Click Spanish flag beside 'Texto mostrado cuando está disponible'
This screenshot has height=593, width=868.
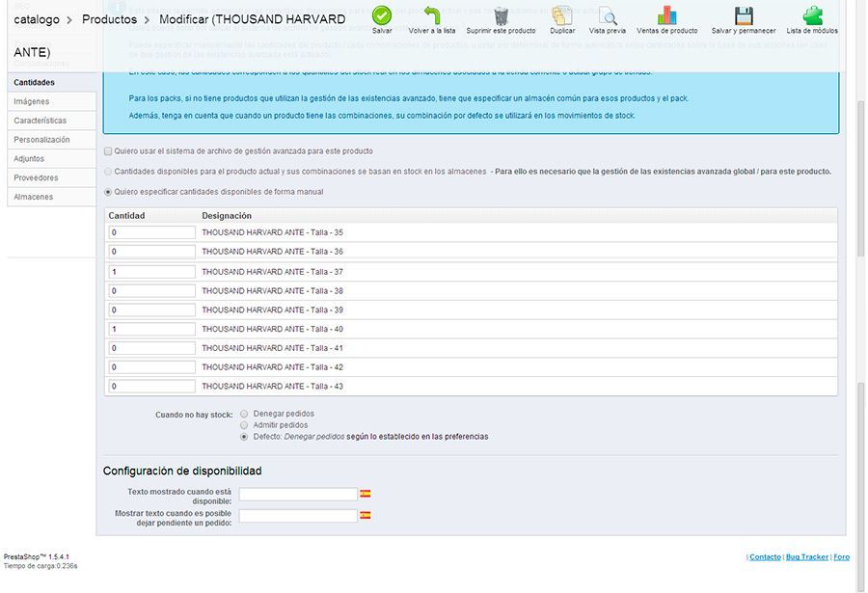tap(366, 494)
